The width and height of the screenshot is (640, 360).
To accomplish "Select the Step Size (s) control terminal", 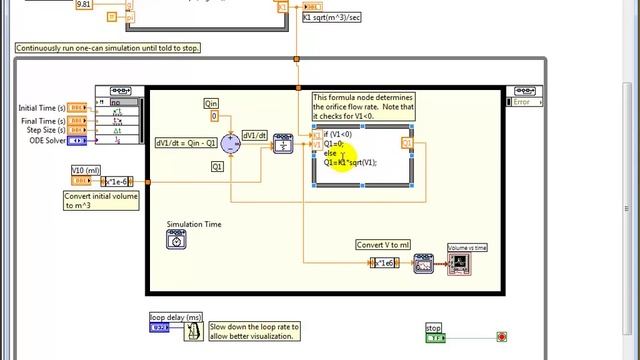I will point(77,130).
